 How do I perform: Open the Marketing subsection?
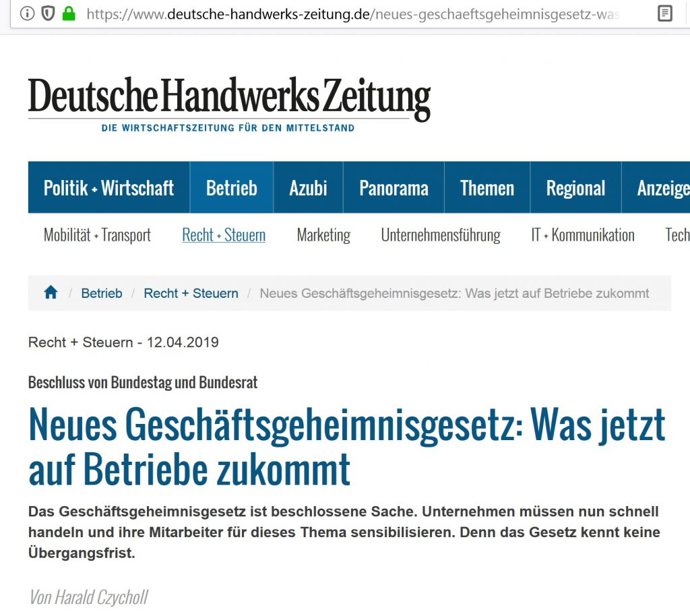323,235
